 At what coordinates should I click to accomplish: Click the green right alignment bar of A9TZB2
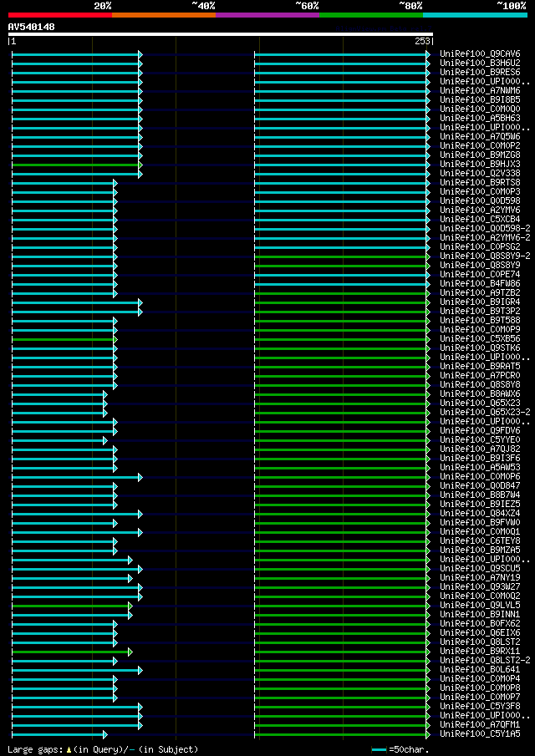coord(342,293)
